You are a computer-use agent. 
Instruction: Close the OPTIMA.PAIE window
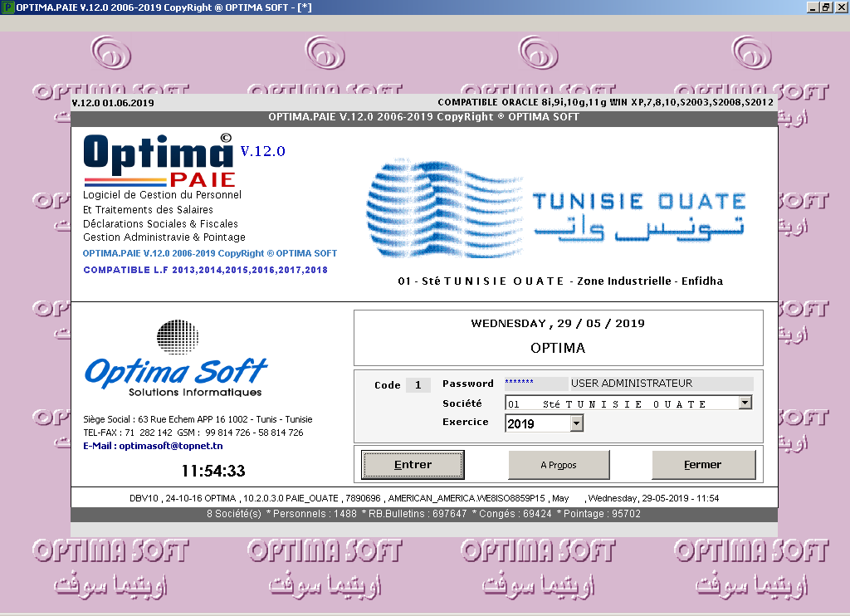pyautogui.click(x=840, y=7)
